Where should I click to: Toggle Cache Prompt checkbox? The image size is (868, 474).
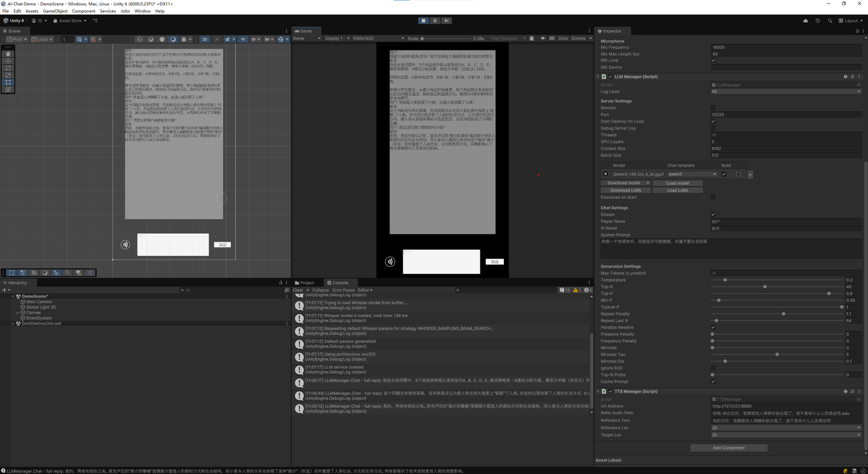(x=714, y=381)
